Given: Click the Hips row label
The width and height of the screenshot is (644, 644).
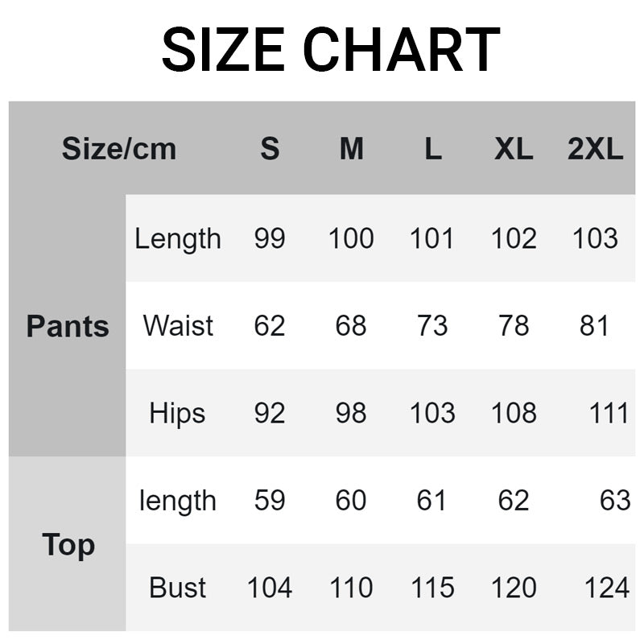Looking at the screenshot, I should (177, 413).
